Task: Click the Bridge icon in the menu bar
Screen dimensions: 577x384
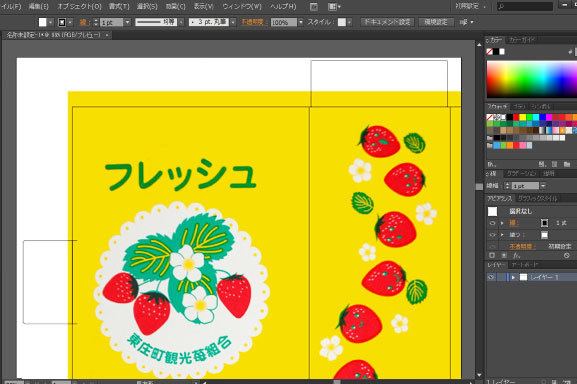Action: pos(314,7)
